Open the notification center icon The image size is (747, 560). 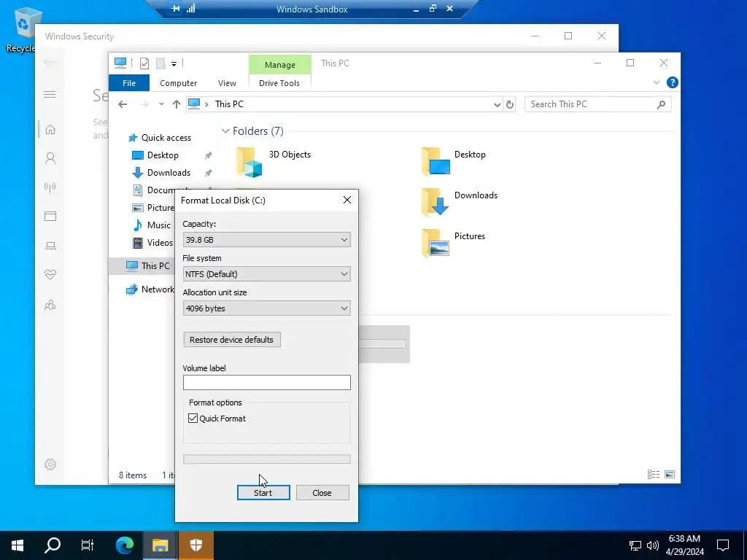(x=723, y=545)
